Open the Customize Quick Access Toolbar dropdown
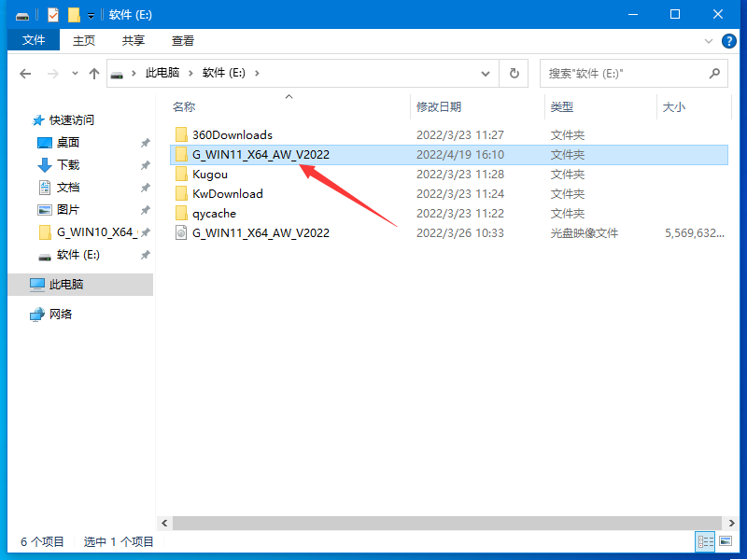This screenshot has width=747, height=560. point(89,15)
